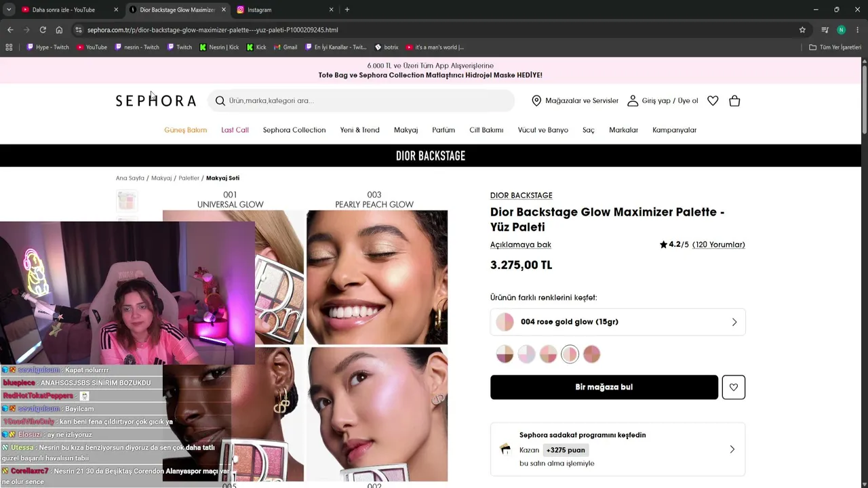Click the Bir mağaza bul button
The height and width of the screenshot is (488, 868).
pos(604,387)
